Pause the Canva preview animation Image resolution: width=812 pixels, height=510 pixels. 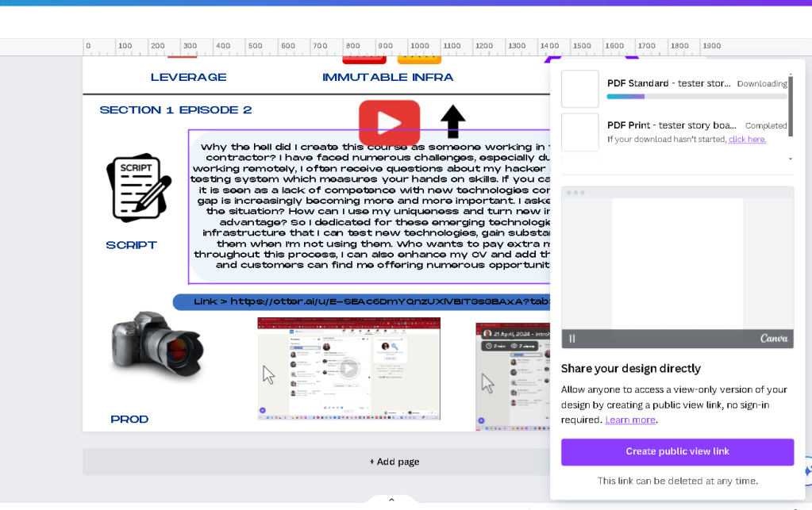click(572, 338)
